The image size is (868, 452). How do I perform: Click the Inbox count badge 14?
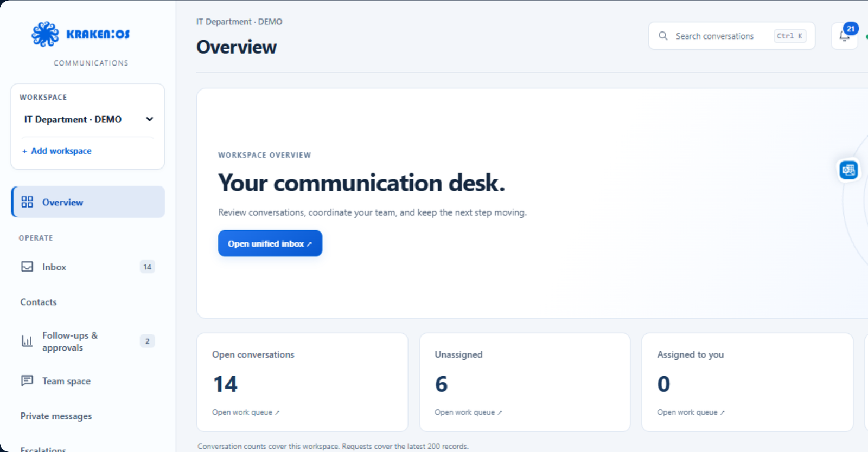pos(148,267)
